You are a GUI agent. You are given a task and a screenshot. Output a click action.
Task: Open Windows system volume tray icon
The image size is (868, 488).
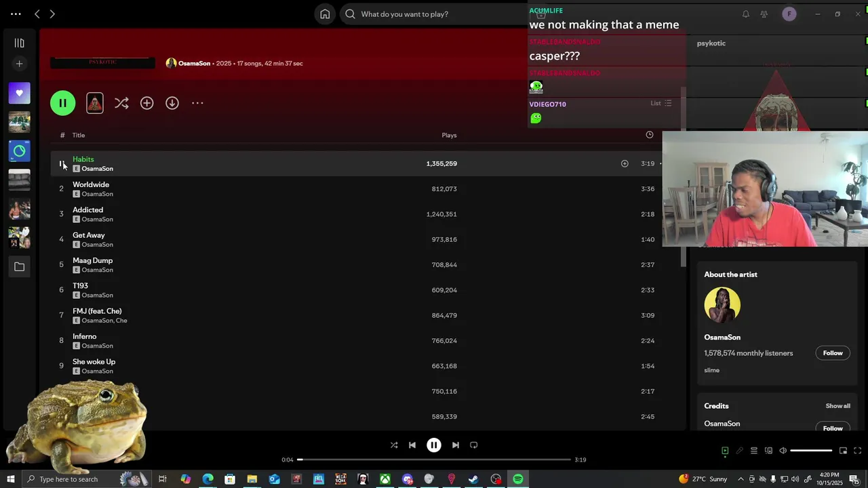[795, 479]
